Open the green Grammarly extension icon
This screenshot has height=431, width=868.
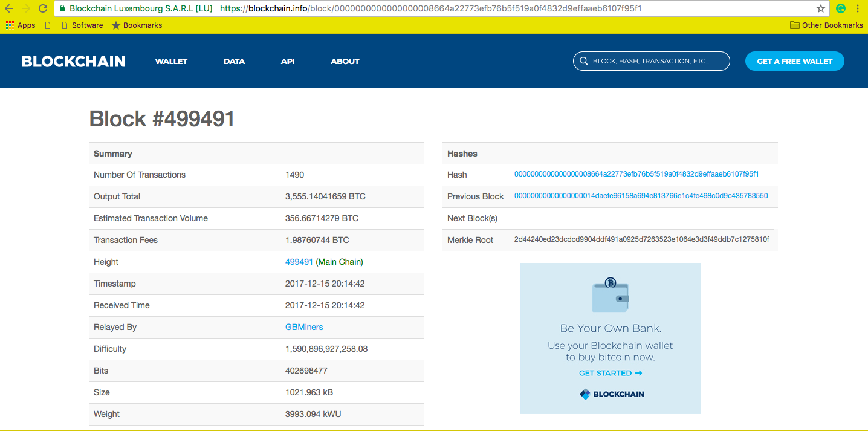click(841, 8)
